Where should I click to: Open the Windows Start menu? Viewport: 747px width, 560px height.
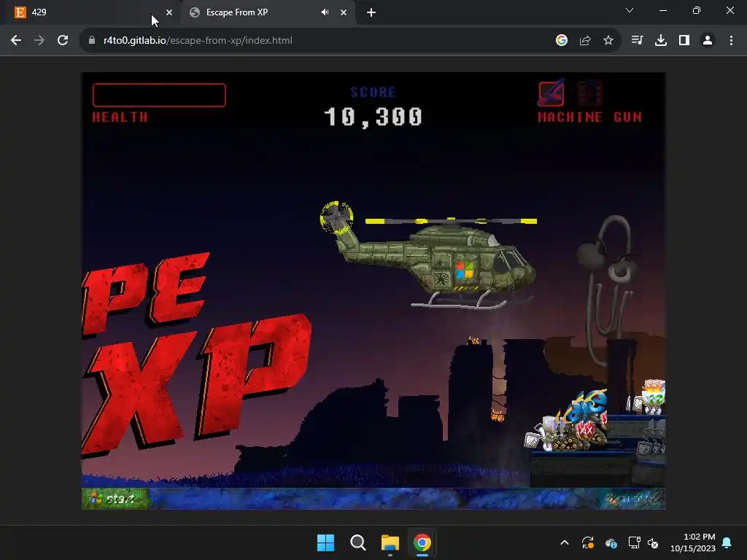click(326, 542)
